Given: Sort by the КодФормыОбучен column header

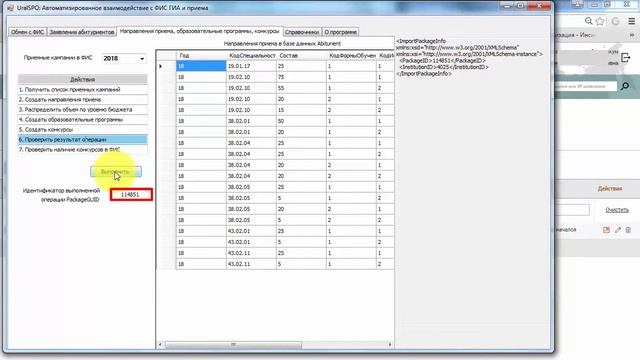Looking at the screenshot, I should (351, 55).
